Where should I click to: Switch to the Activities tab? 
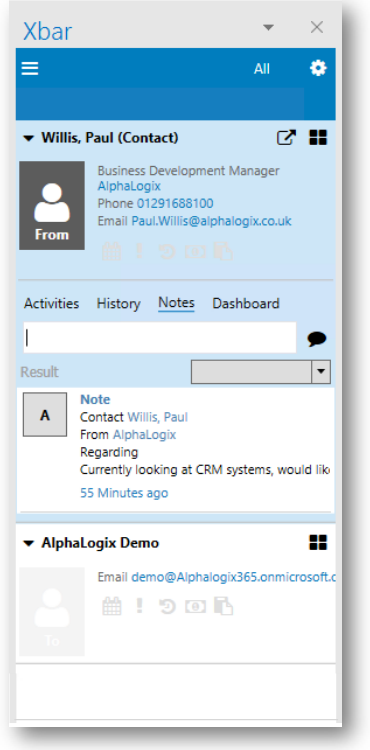[x=52, y=304]
